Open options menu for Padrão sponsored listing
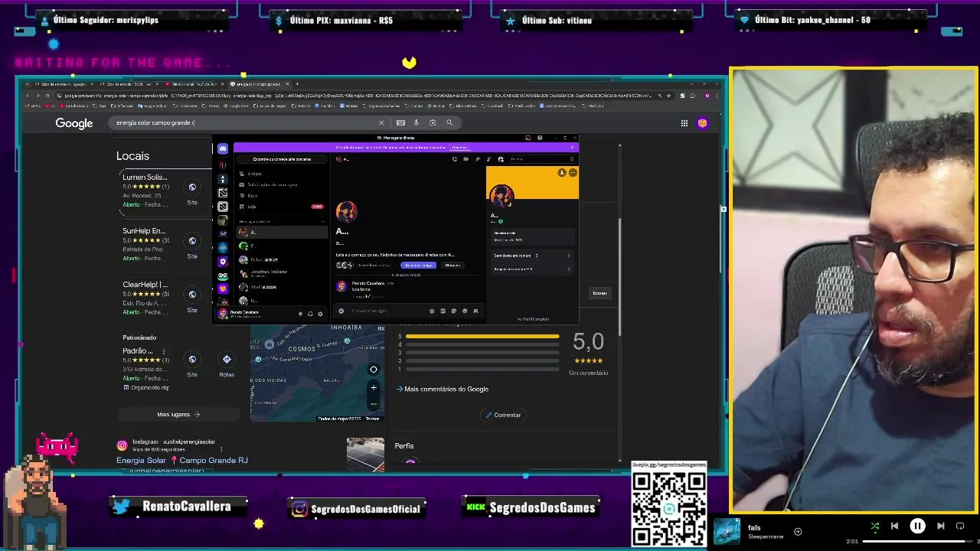Screen dimensions: 980x551 pyautogui.click(x=163, y=351)
